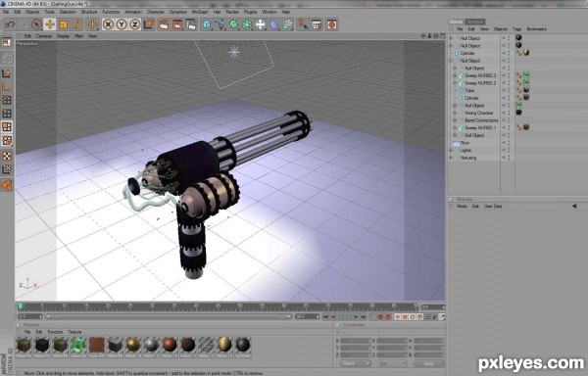The image size is (588, 376).
Task: Toggle layer dot for Floor object
Action: click(504, 143)
